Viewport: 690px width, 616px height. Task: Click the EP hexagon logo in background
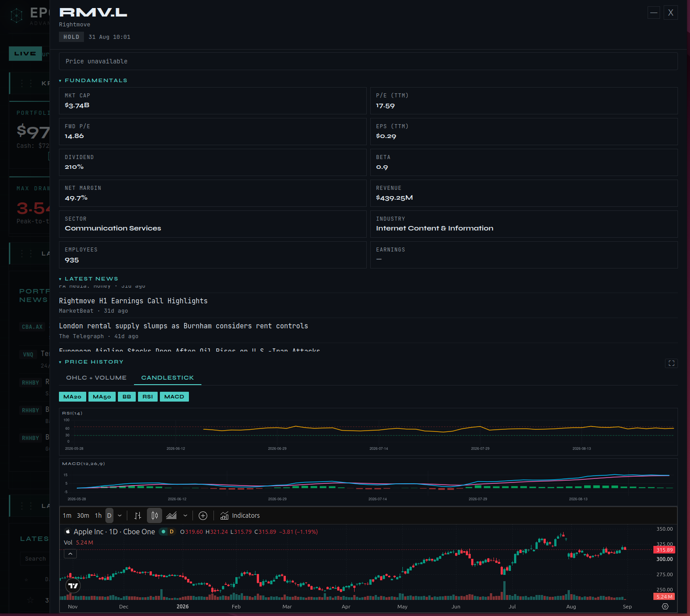coord(17,16)
